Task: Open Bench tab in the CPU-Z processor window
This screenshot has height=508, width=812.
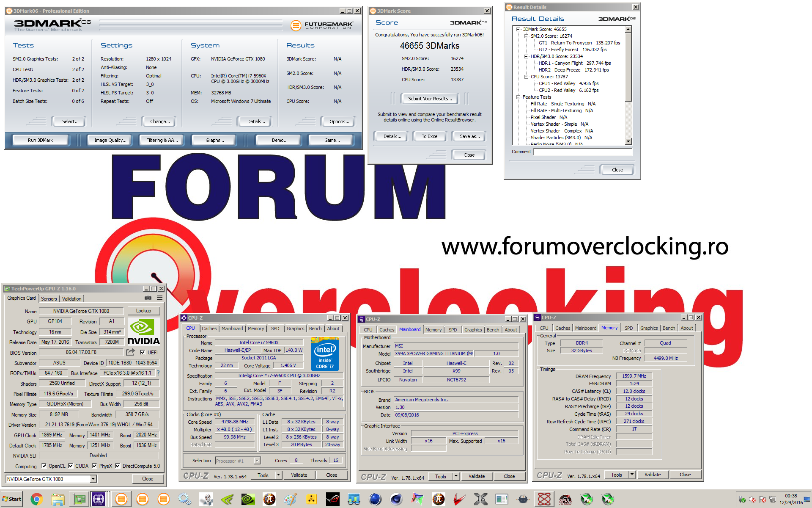Action: pyautogui.click(x=315, y=329)
